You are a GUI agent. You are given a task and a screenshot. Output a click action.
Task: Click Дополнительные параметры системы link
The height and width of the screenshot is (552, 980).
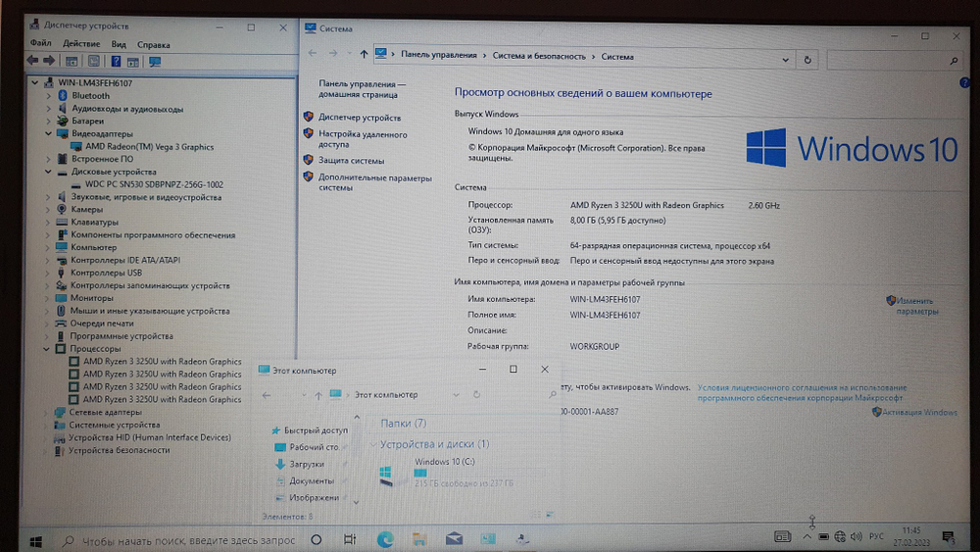pyautogui.click(x=375, y=182)
